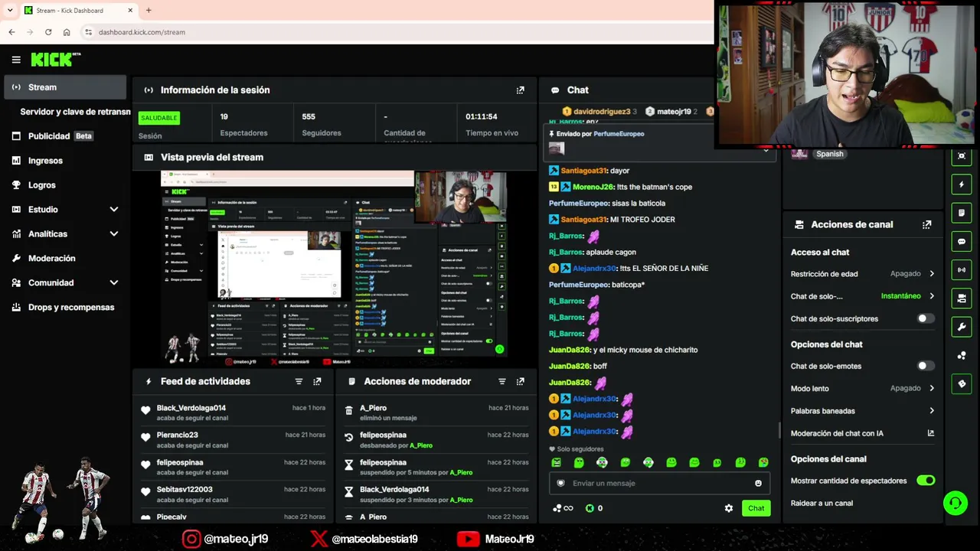The width and height of the screenshot is (980, 551).
Task: Click the green Chat send button
Action: [756, 508]
